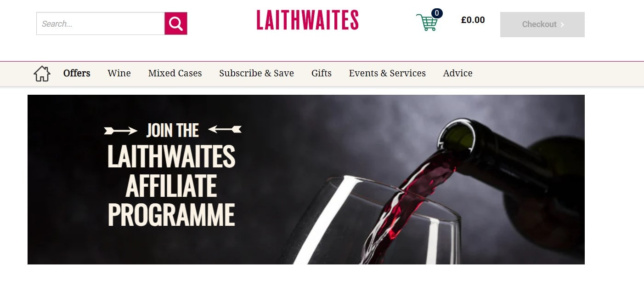The height and width of the screenshot is (281, 644).
Task: Focus the Search input field
Action: click(x=100, y=23)
